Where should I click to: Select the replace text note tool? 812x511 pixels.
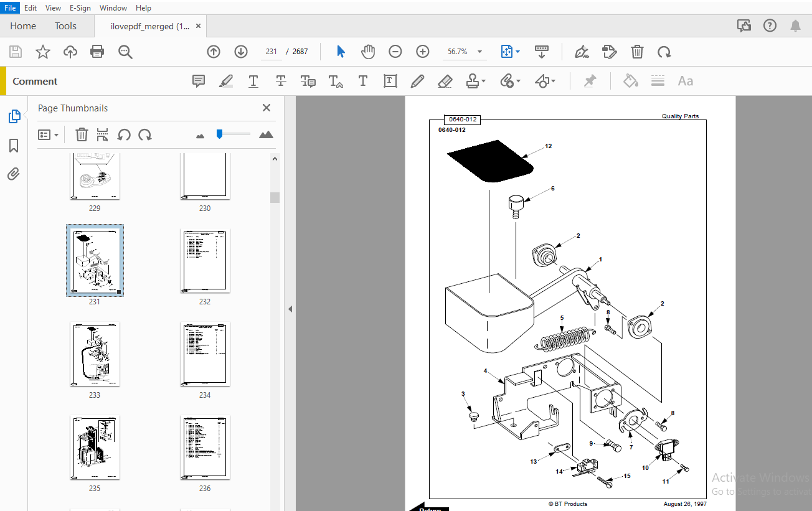(x=308, y=81)
